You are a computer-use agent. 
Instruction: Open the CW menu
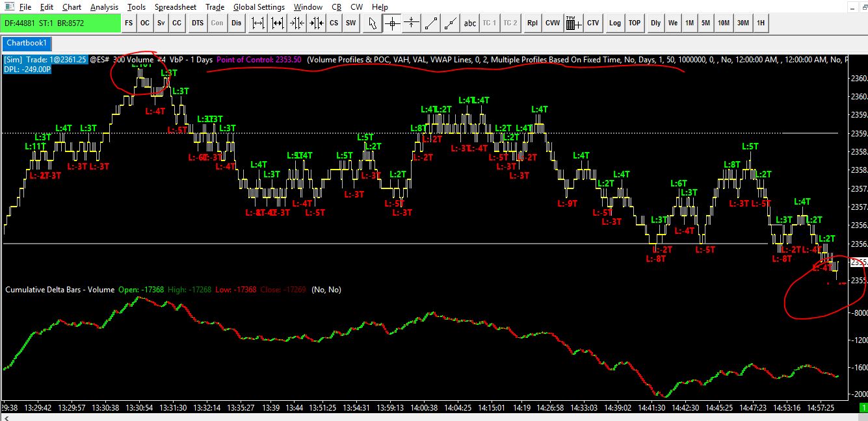357,7
